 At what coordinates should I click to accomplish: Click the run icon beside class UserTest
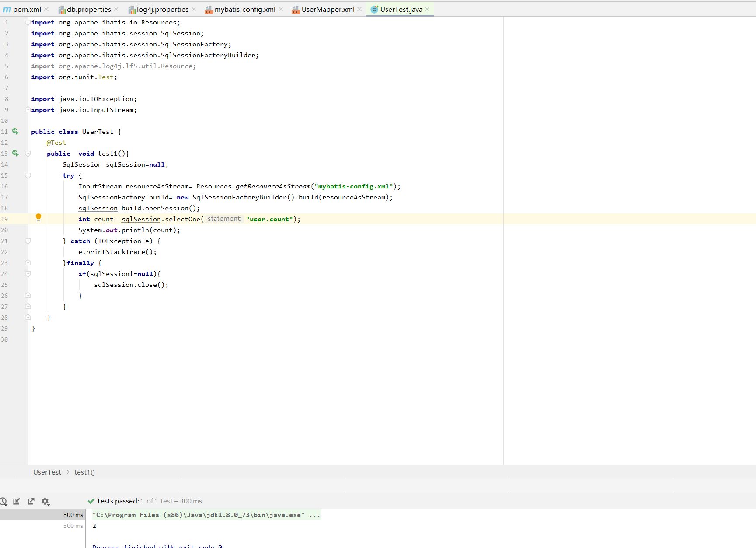click(15, 131)
